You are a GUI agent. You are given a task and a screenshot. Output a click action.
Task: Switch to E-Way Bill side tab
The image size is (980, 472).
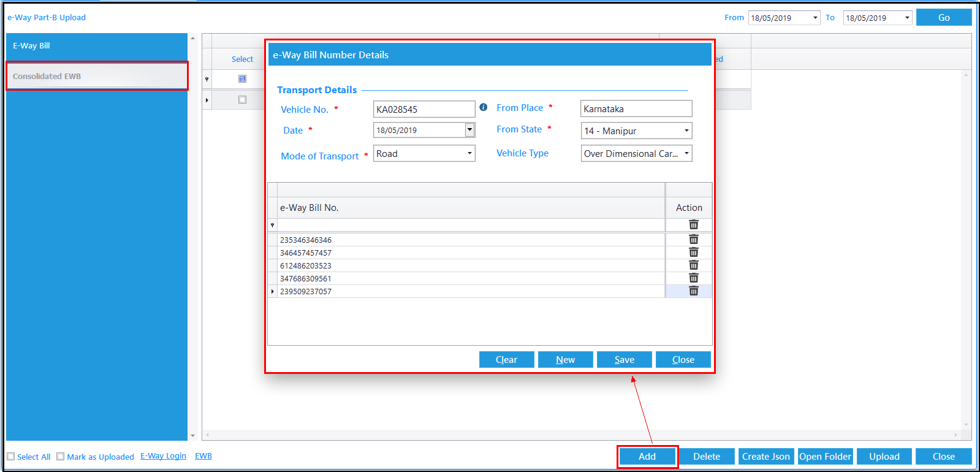(97, 46)
